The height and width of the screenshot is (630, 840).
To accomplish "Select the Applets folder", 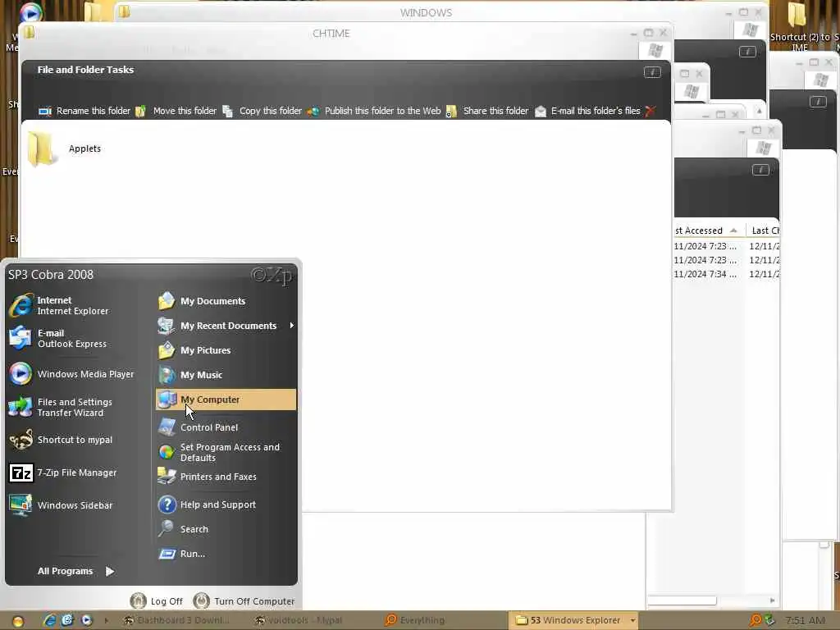I will pyautogui.click(x=64, y=148).
